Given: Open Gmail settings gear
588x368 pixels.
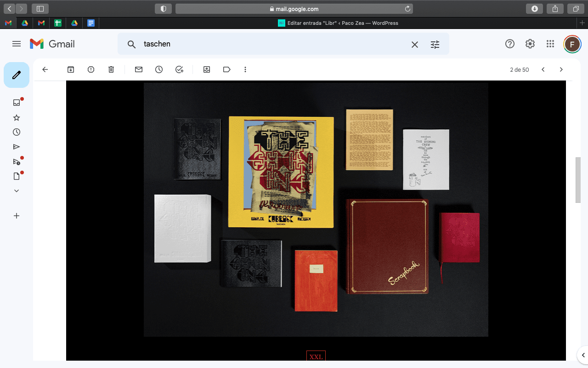Looking at the screenshot, I should click(x=530, y=44).
